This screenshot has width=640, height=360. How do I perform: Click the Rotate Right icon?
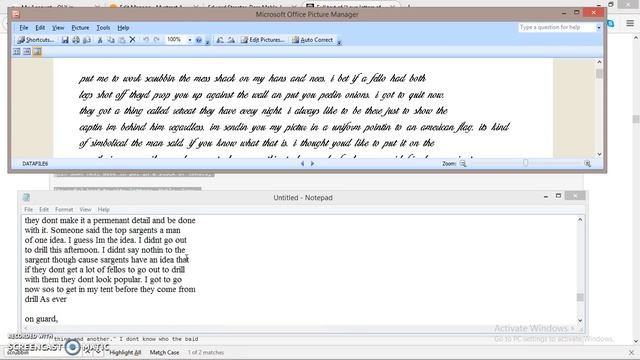(231, 40)
